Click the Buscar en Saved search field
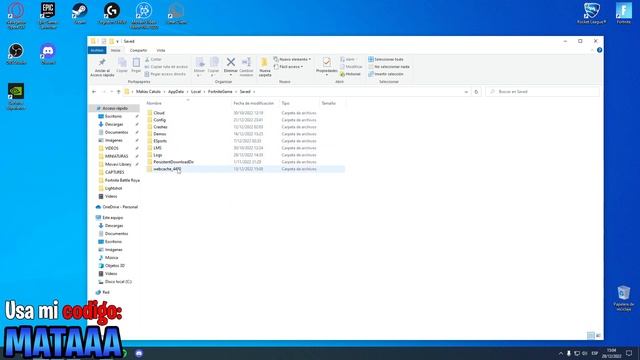 [543, 92]
